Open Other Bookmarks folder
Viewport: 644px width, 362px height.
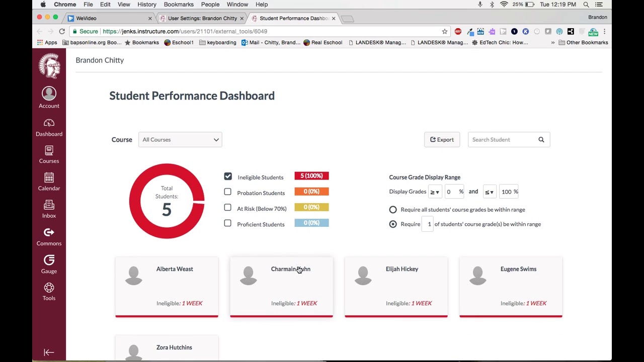coord(583,43)
